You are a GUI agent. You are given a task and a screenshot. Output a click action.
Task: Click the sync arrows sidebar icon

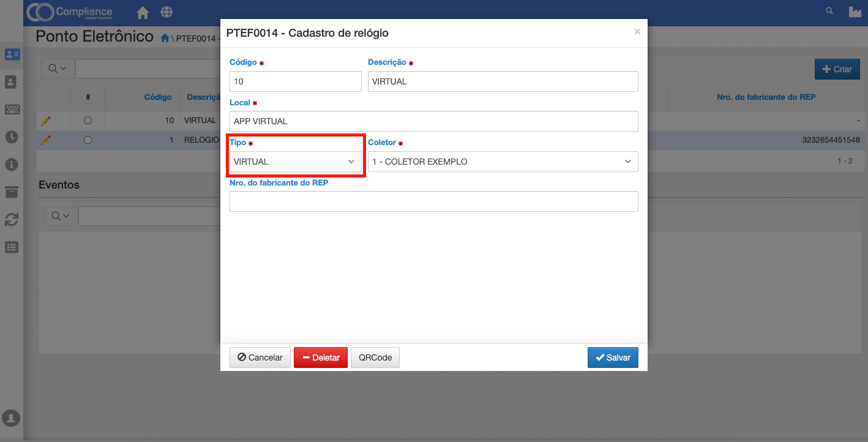click(x=11, y=220)
